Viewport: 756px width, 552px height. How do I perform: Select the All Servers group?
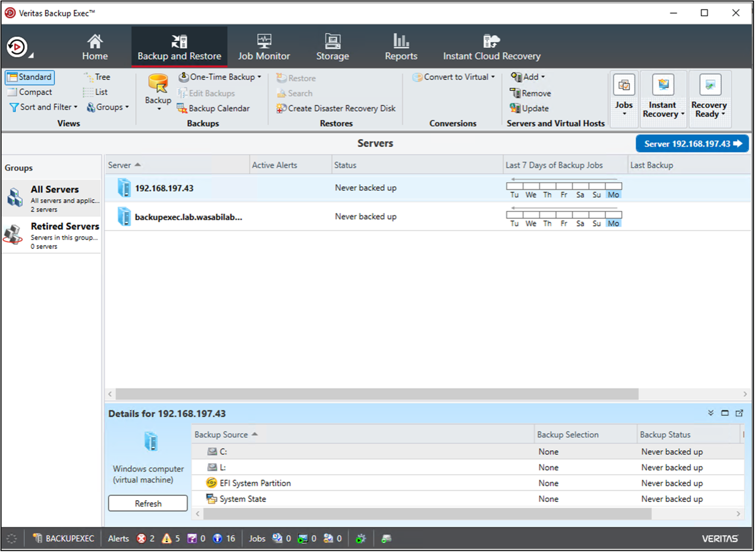pyautogui.click(x=51, y=198)
